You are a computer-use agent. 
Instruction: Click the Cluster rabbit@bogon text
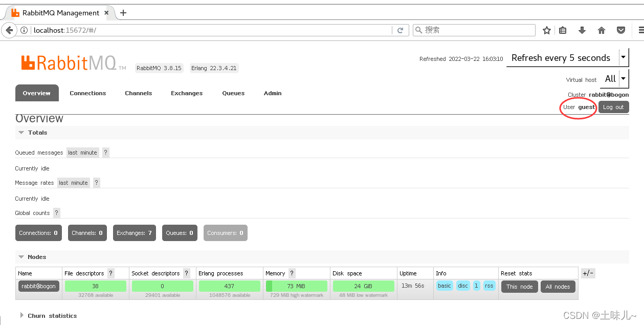click(598, 95)
